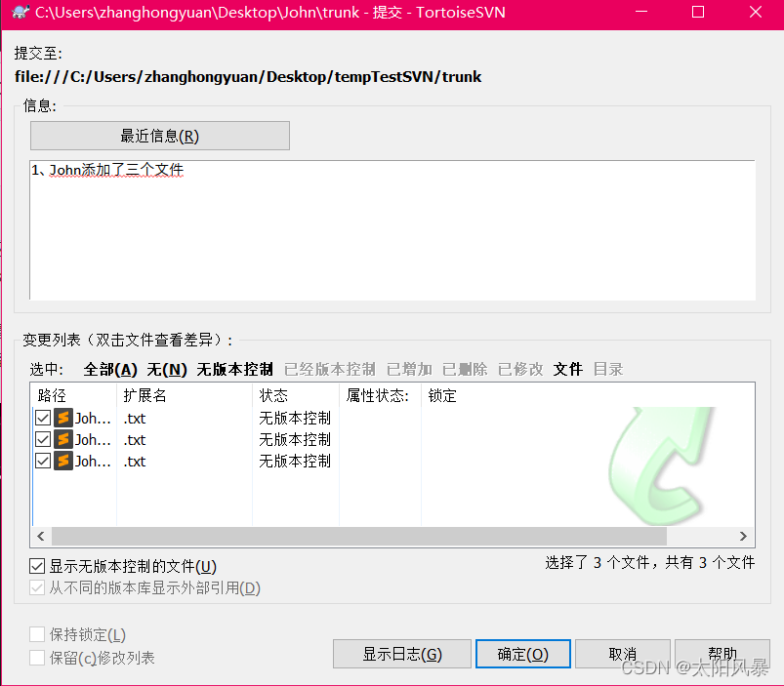This screenshot has width=784, height=686.
Task: Uncheck the second Joh... file checkbox
Action: tap(43, 439)
